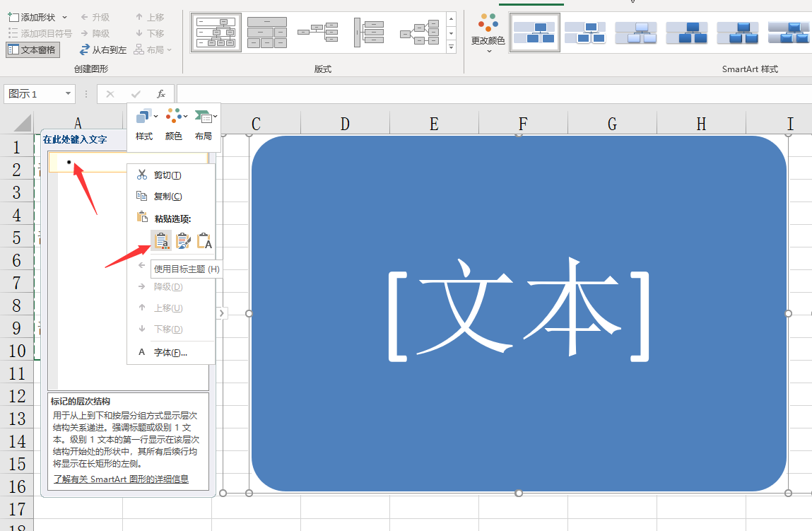Click the 升级 promote button
This screenshot has width=812, height=531.
(95, 17)
